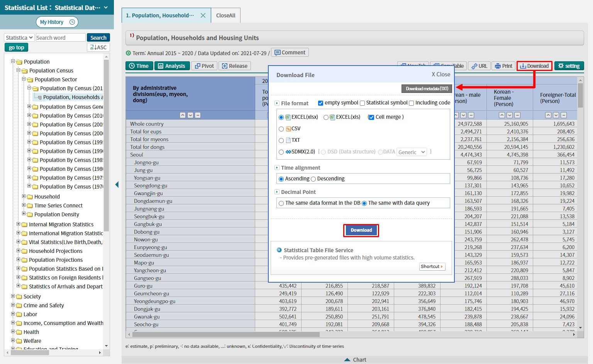Click the Release table button
Image resolution: width=593 pixels, height=364 pixels.
pyautogui.click(x=235, y=66)
